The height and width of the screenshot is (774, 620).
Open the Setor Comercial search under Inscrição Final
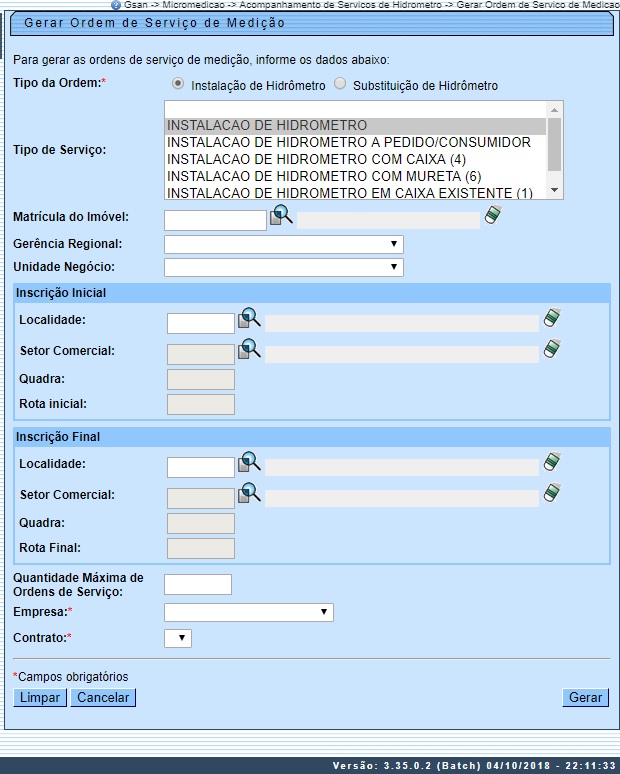click(x=249, y=494)
